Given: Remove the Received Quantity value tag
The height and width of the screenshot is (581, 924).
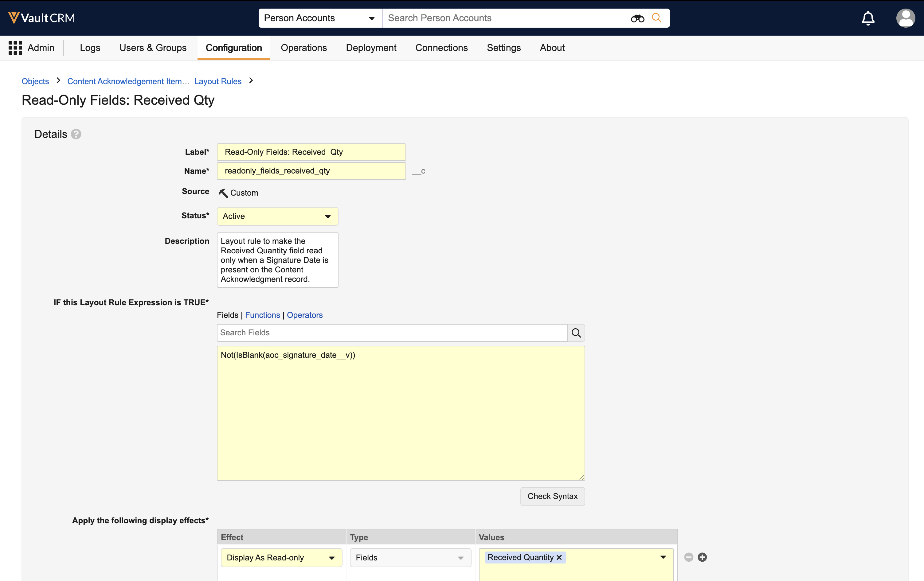Looking at the screenshot, I should [559, 558].
